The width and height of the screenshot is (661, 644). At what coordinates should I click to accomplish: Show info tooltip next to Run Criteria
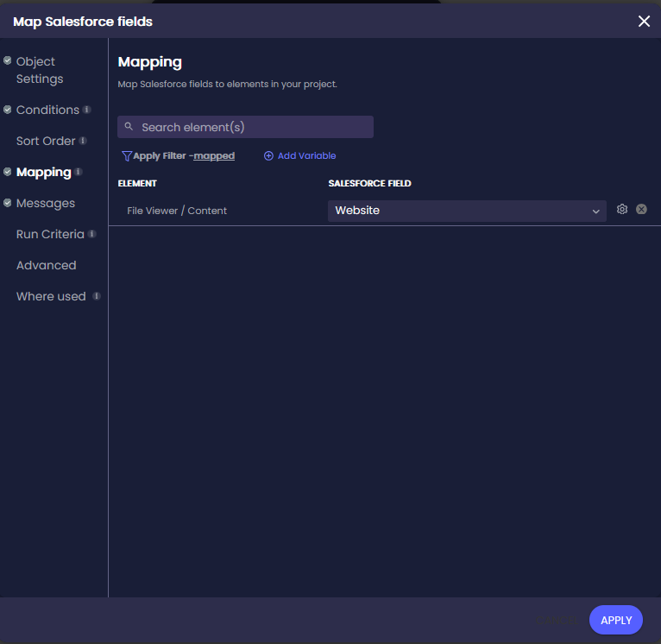[x=92, y=234]
